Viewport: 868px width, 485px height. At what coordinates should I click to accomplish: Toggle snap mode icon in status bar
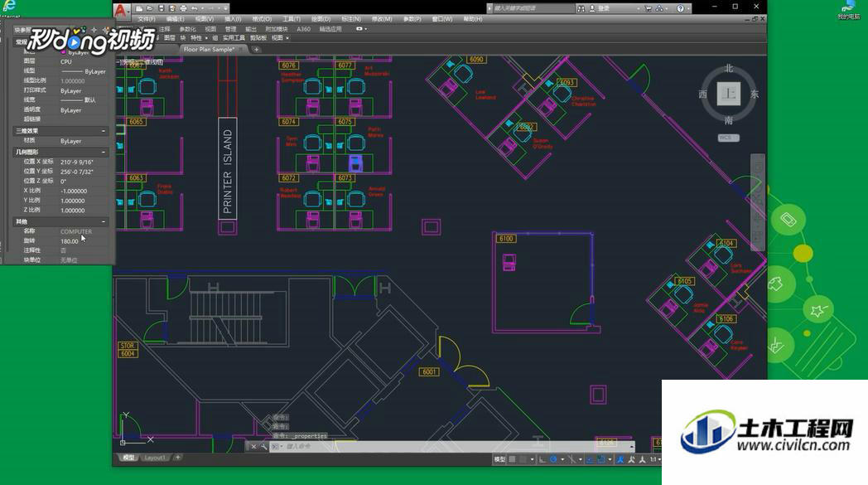522,459
